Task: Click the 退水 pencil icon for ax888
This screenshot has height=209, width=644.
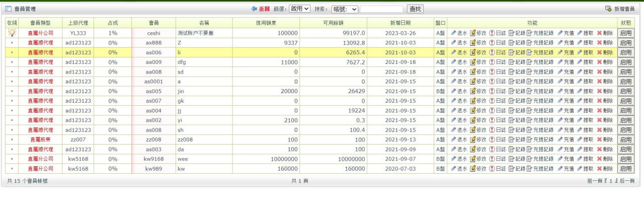Action: [x=453, y=43]
